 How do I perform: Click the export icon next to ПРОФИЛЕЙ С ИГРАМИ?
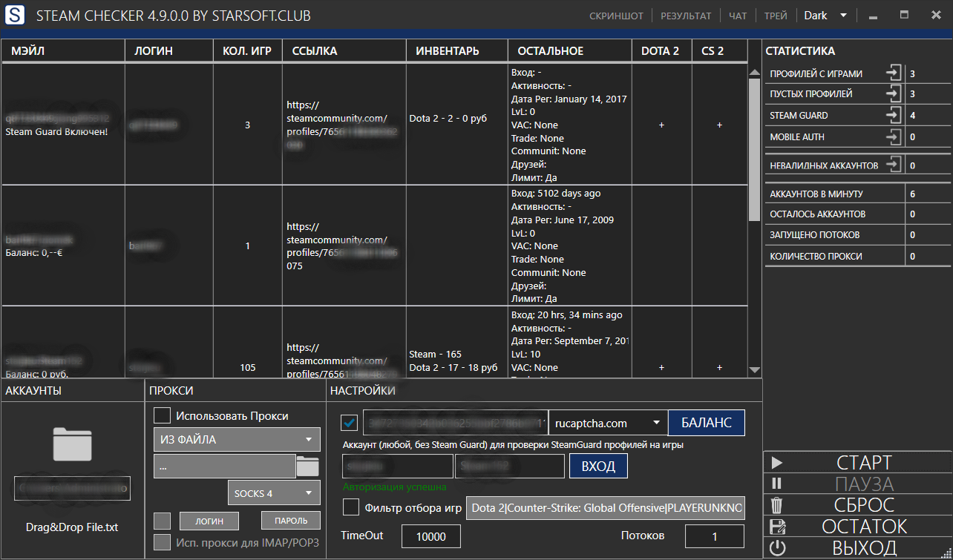(894, 73)
